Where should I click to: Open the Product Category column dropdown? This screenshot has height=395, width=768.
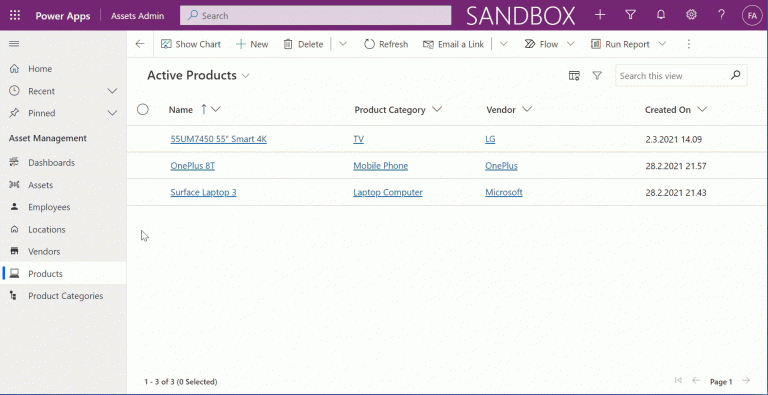(437, 109)
